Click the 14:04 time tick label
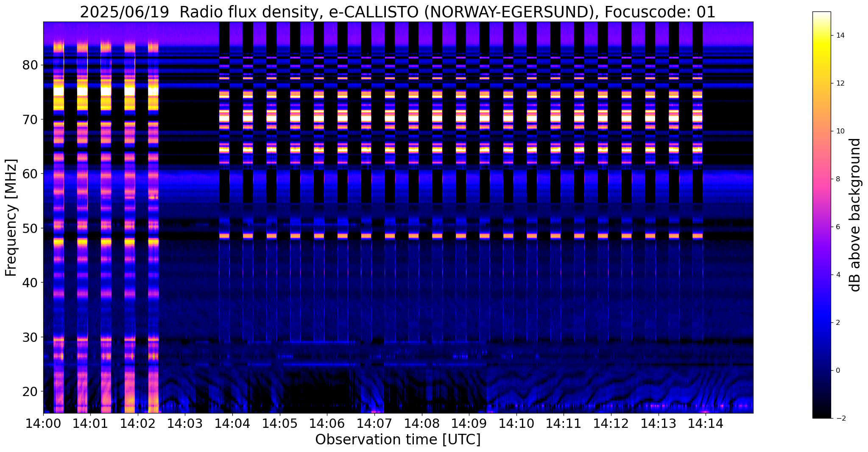 click(232, 424)
